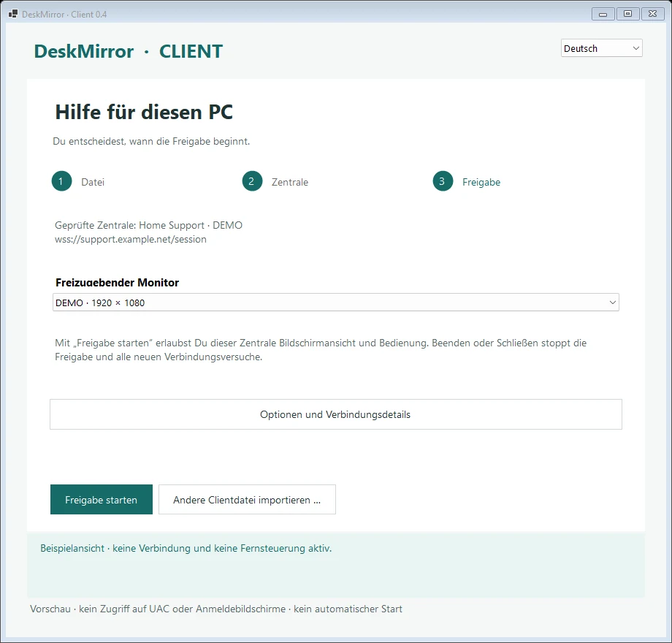Click the Geprüfte Zentrale: Home Support text
Viewport: 672px width, 643px height.
[x=148, y=226]
